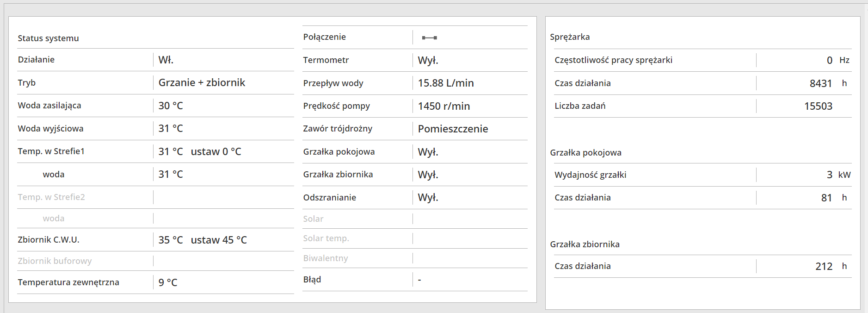Select the 9 °C outdoor temperature value

168,282
